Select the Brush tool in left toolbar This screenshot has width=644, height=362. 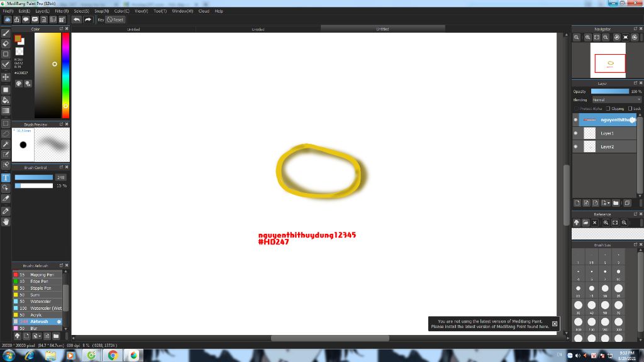click(6, 33)
